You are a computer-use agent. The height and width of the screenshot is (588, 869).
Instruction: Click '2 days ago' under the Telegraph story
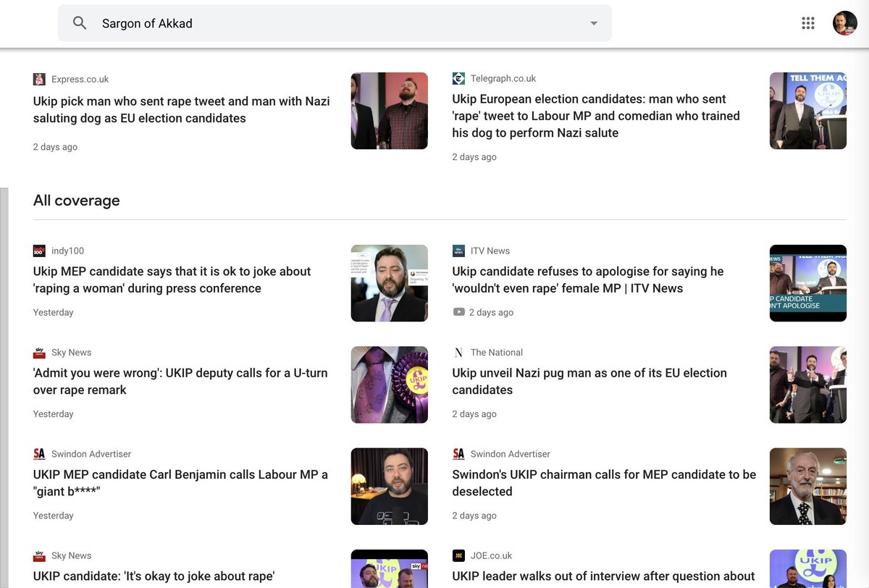(474, 157)
